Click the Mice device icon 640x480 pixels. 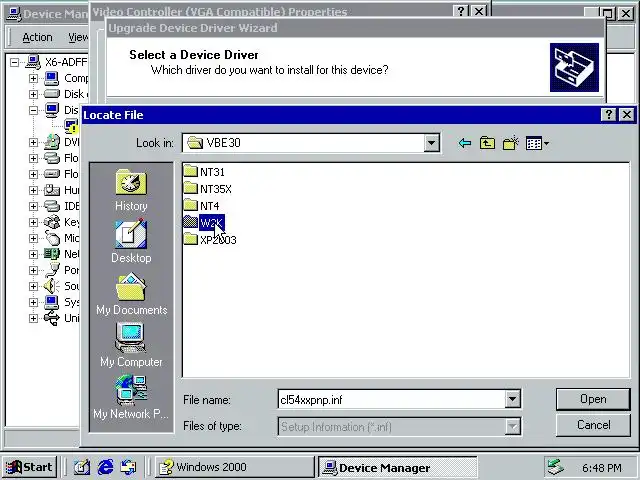52,238
